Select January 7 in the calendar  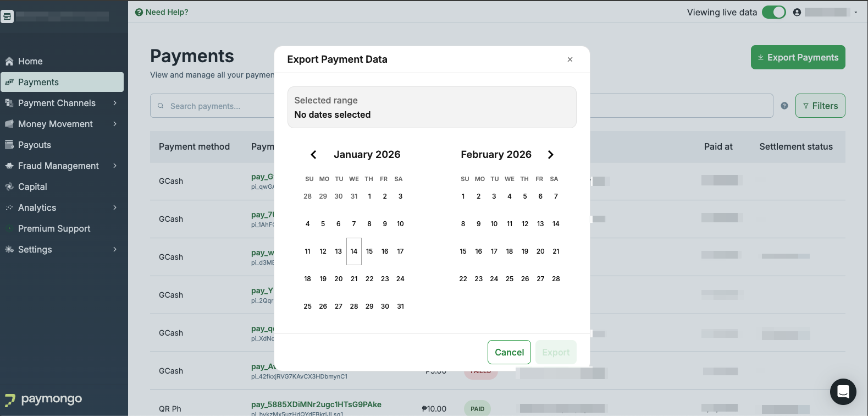coord(354,224)
